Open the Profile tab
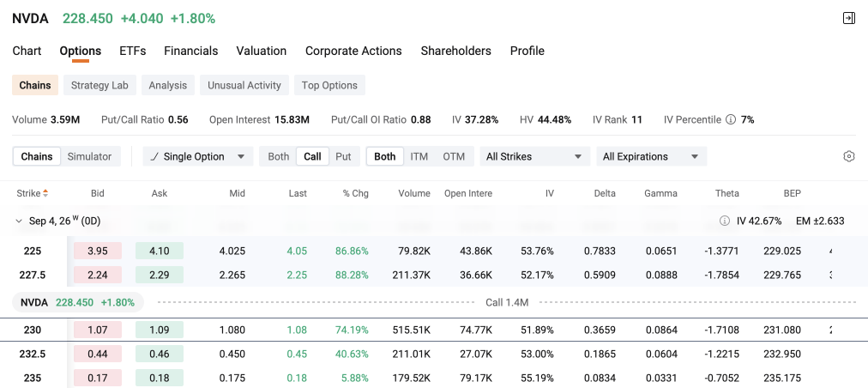 coord(527,51)
